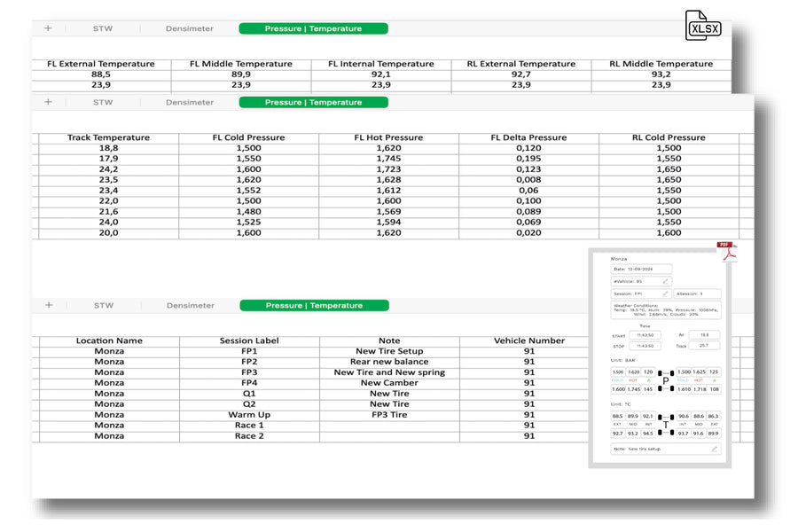The image size is (798, 532).
Task: Click the plus icon on the top sheet toolbar
Action: (48, 27)
